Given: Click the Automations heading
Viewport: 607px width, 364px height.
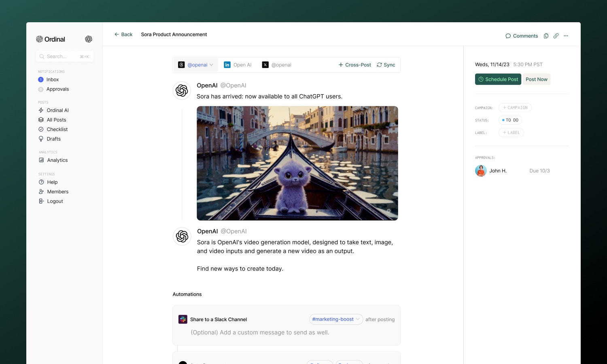Looking at the screenshot, I should [187, 294].
